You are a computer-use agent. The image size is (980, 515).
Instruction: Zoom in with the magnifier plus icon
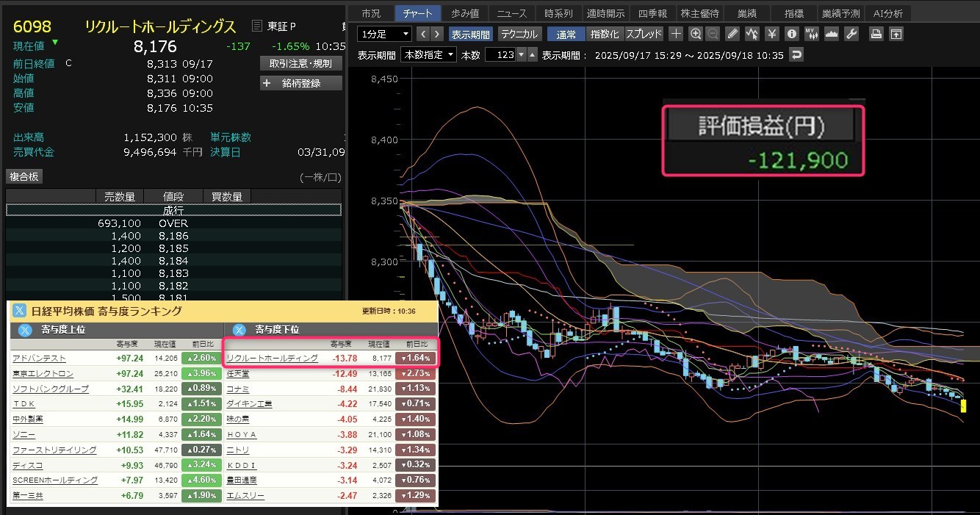tap(696, 34)
